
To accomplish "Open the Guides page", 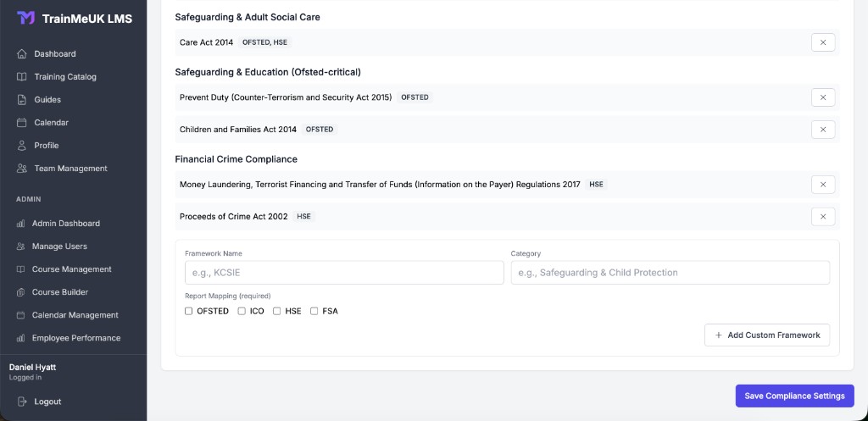I will (47, 100).
